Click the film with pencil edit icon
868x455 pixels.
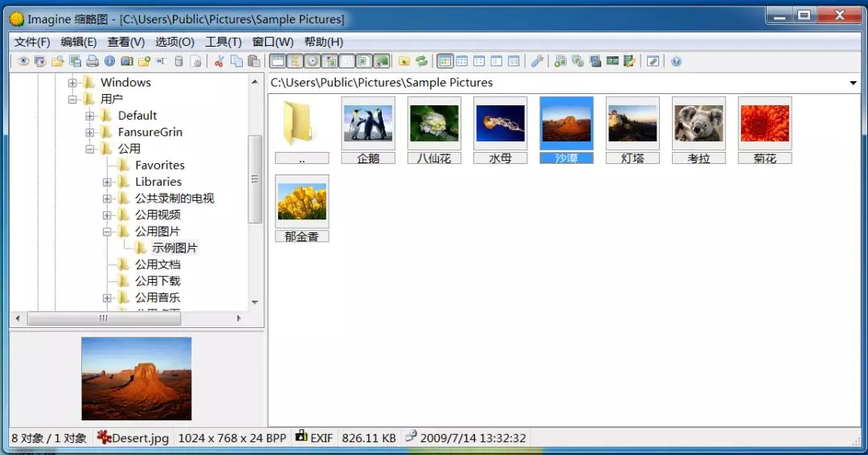(x=629, y=61)
